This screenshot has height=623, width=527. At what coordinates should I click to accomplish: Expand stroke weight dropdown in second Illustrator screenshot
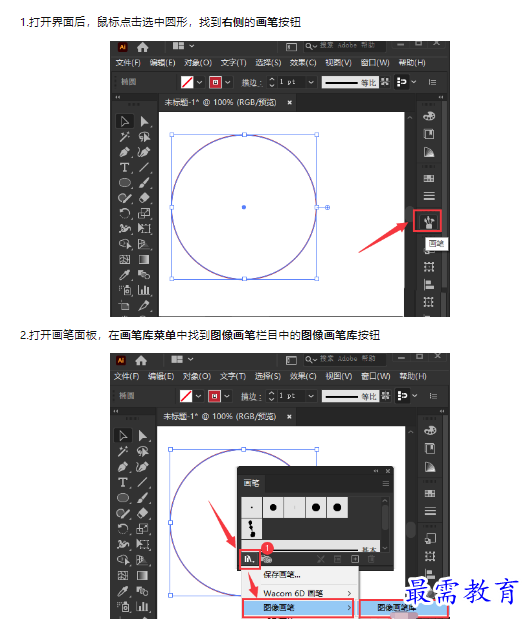coord(311,396)
